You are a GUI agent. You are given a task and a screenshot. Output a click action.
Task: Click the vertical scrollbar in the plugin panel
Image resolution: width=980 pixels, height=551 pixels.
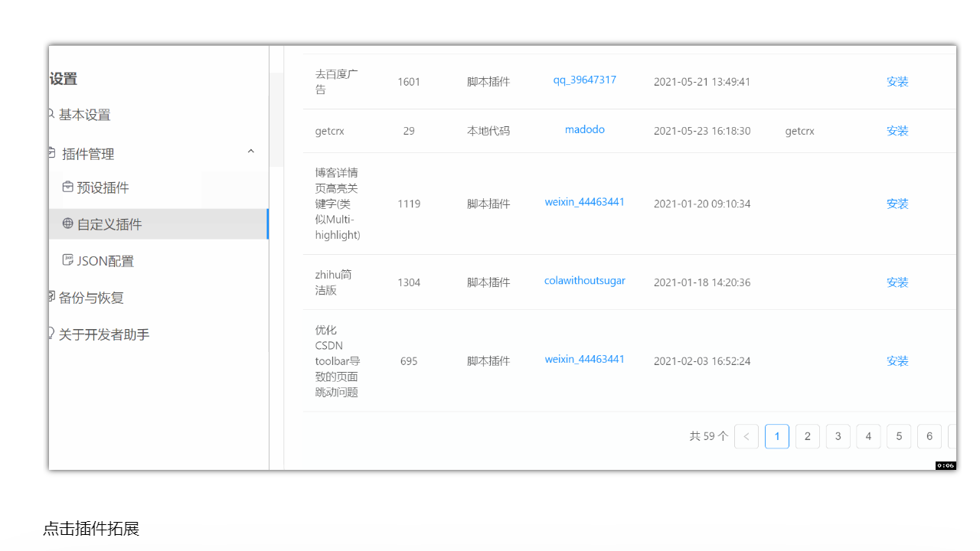click(277, 119)
